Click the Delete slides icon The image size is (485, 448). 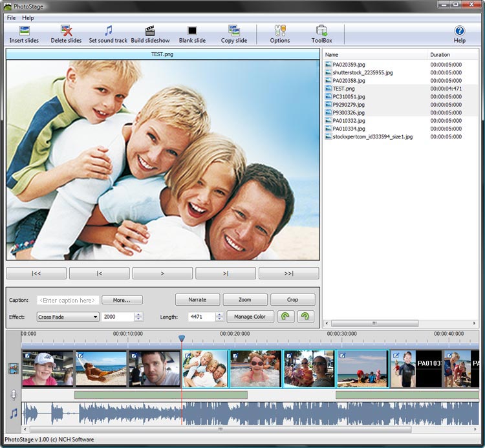coord(66,31)
